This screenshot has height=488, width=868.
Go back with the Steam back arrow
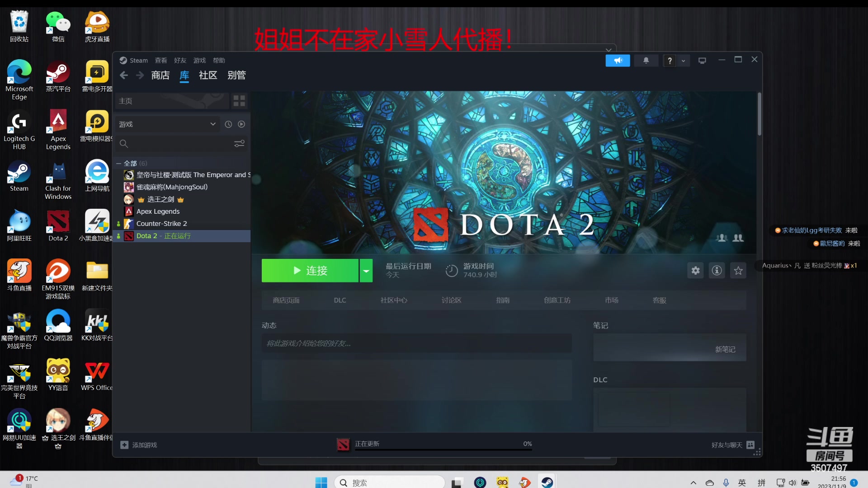(124, 75)
